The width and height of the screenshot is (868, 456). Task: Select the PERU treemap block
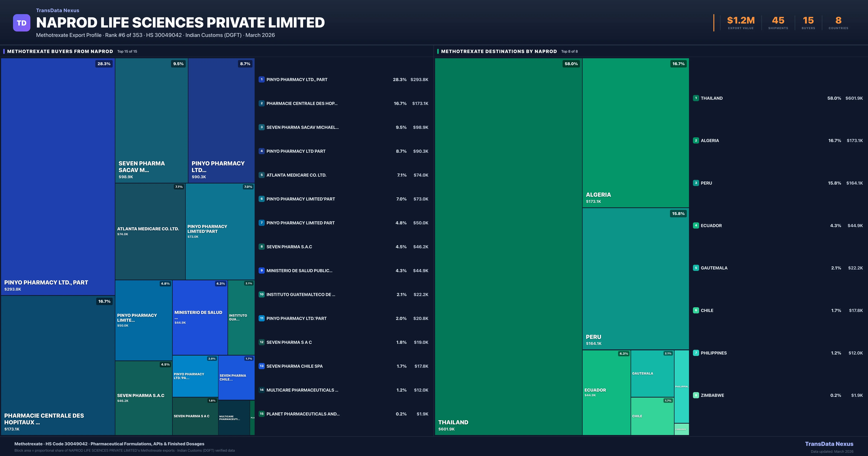pyautogui.click(x=635, y=279)
